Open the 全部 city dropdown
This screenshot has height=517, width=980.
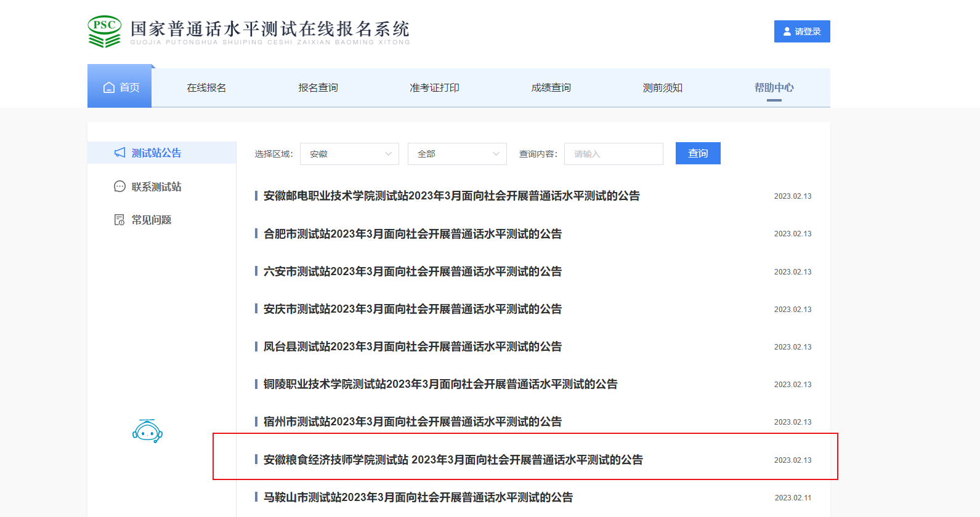tap(457, 154)
